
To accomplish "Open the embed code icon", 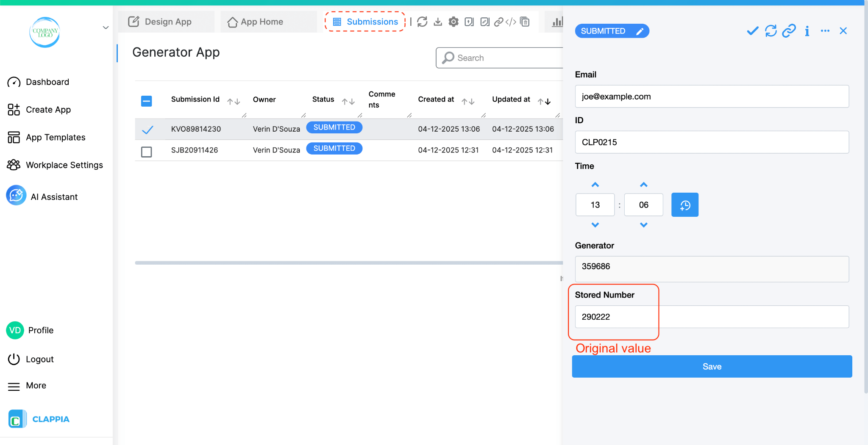I will pyautogui.click(x=511, y=22).
